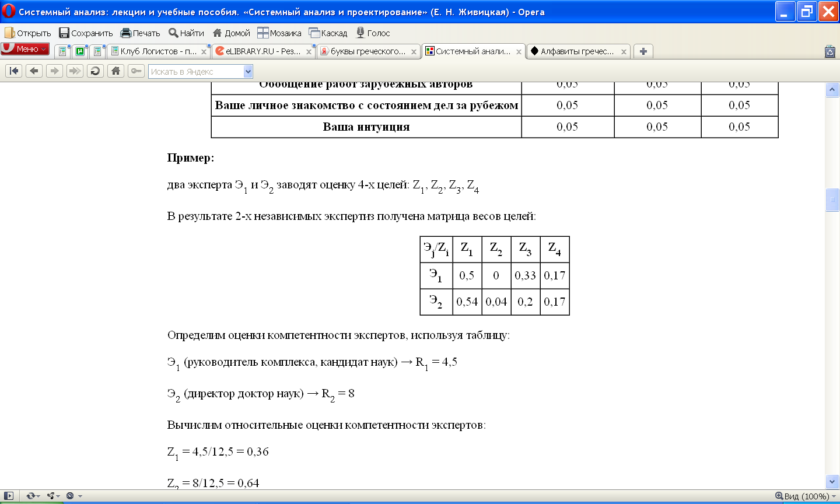Click the 0,04 cell in the matrix
The width and height of the screenshot is (840, 504).
pyautogui.click(x=496, y=302)
